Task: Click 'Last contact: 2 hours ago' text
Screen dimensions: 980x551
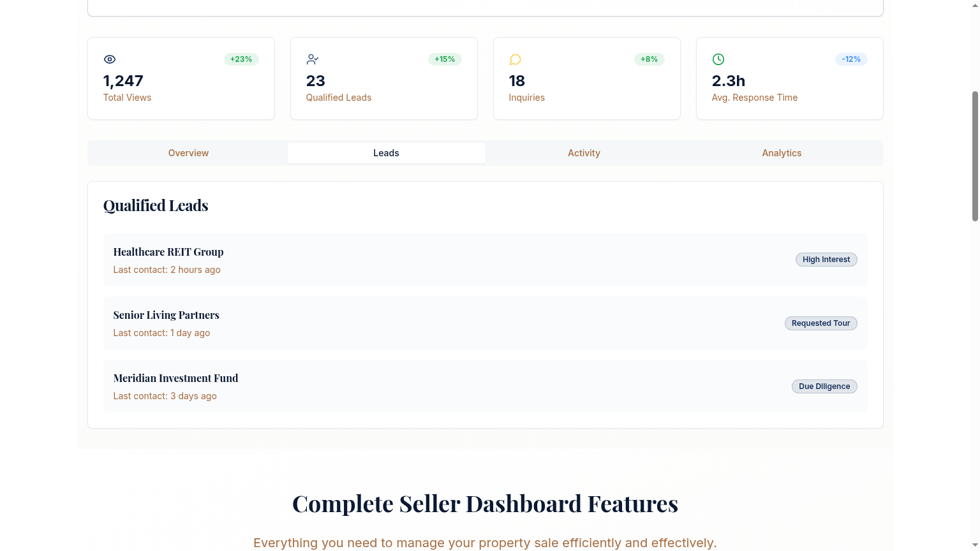Action: (x=167, y=270)
